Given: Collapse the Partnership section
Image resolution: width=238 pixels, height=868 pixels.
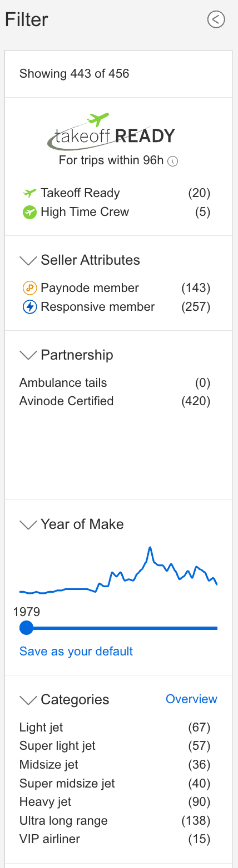Looking at the screenshot, I should 28,355.
